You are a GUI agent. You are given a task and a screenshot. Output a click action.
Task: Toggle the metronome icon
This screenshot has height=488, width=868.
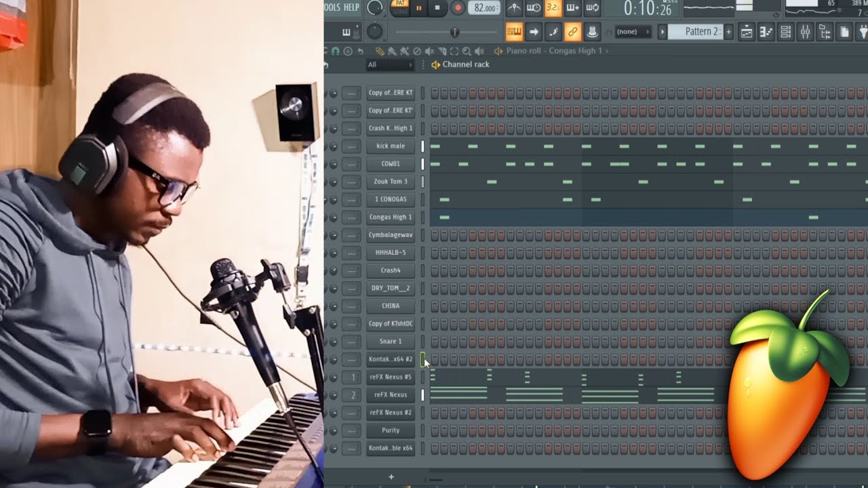pyautogui.click(x=515, y=8)
